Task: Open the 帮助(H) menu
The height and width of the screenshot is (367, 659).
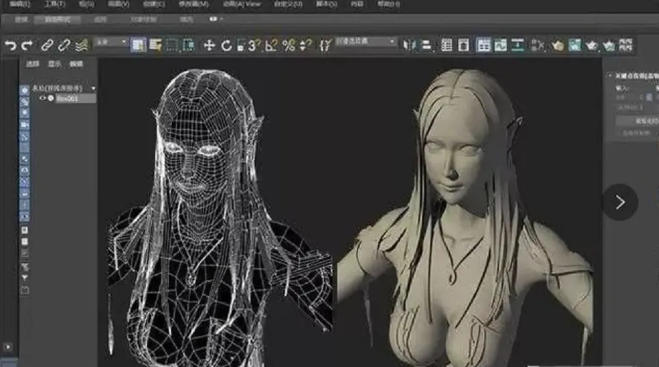Action: tap(388, 4)
